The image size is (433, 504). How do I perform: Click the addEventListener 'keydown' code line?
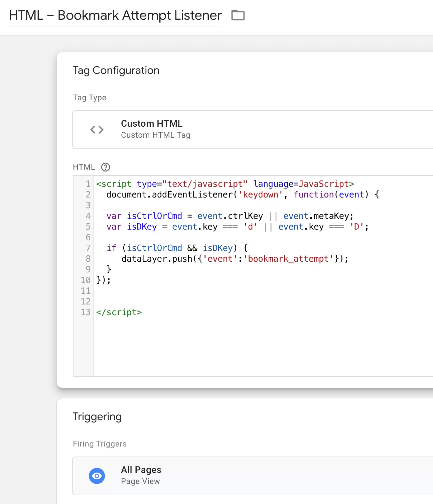click(x=243, y=195)
